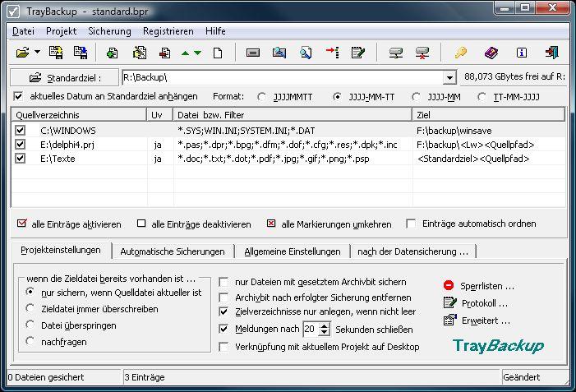Viewport: 576px width, 392px height.
Task: Select 'Zieldatei immer überschreiben' option
Action: pyautogui.click(x=31, y=308)
